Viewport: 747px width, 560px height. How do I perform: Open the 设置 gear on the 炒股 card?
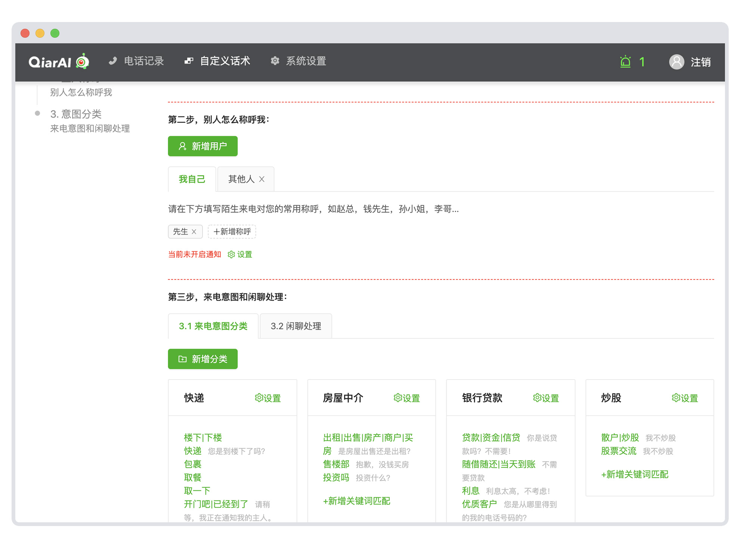click(684, 398)
